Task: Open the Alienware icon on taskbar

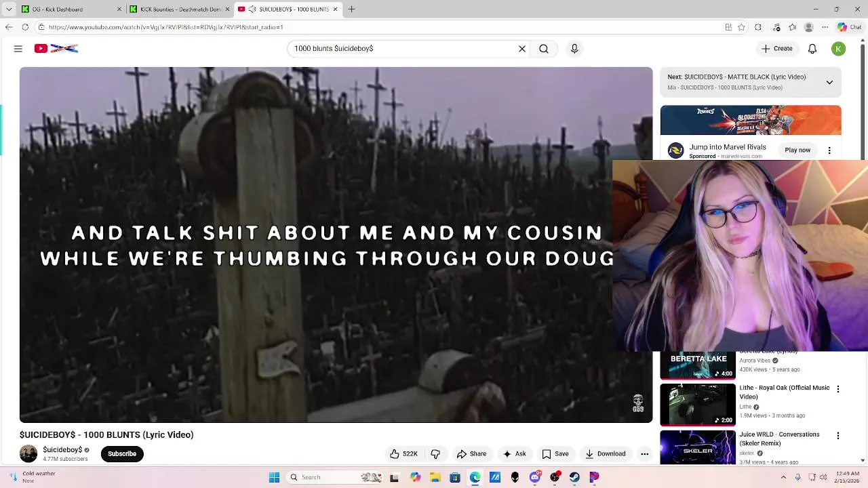Action: pos(515,477)
